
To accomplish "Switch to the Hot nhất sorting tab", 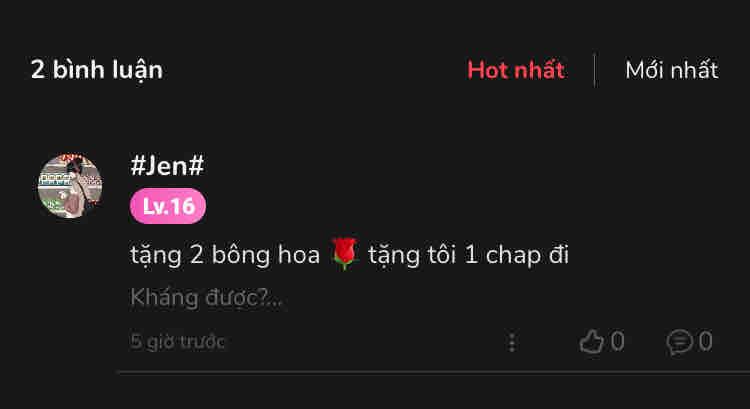I will (516, 70).
